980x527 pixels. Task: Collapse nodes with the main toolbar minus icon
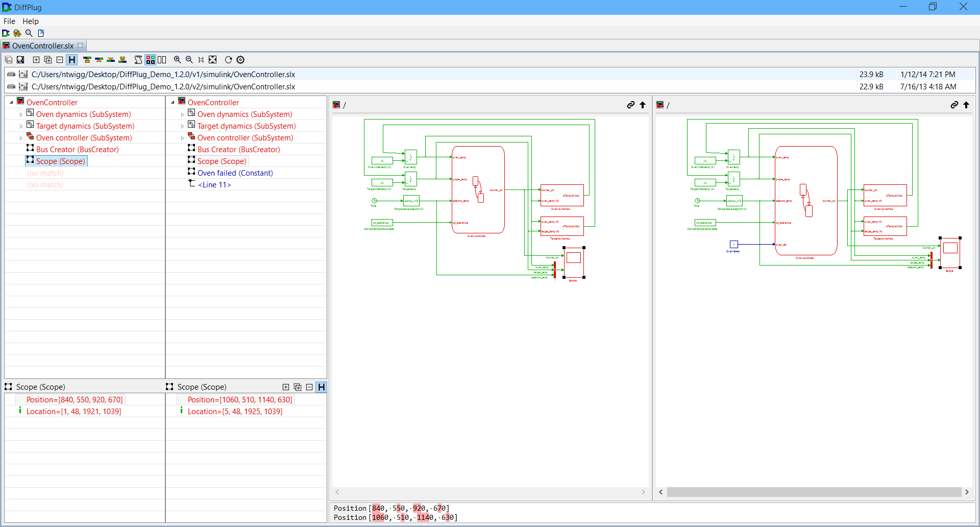(x=60, y=60)
